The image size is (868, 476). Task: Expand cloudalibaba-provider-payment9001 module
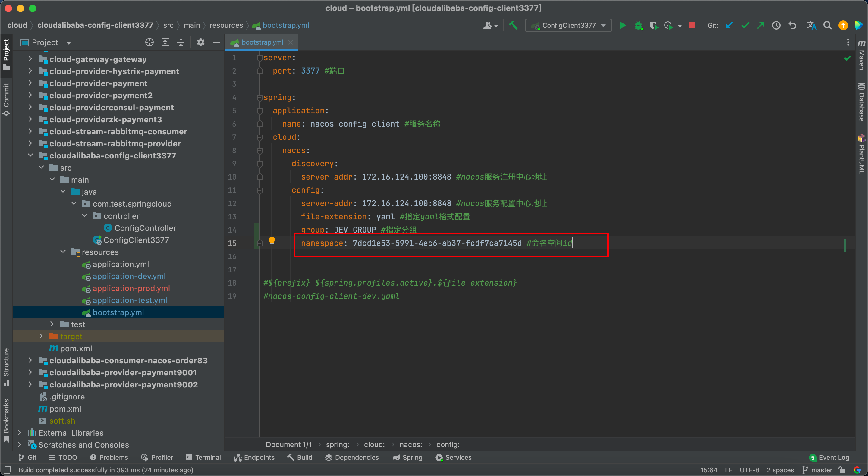tap(30, 372)
